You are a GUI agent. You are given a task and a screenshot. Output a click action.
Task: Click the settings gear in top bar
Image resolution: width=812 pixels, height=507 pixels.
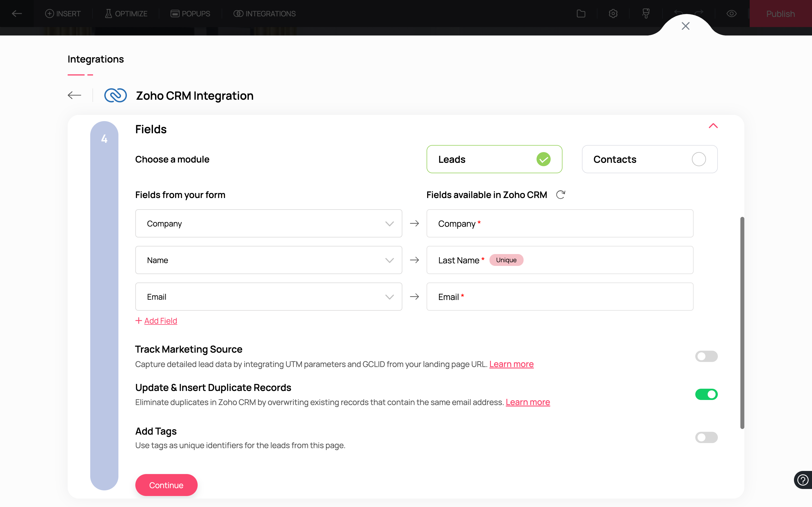[613, 14]
